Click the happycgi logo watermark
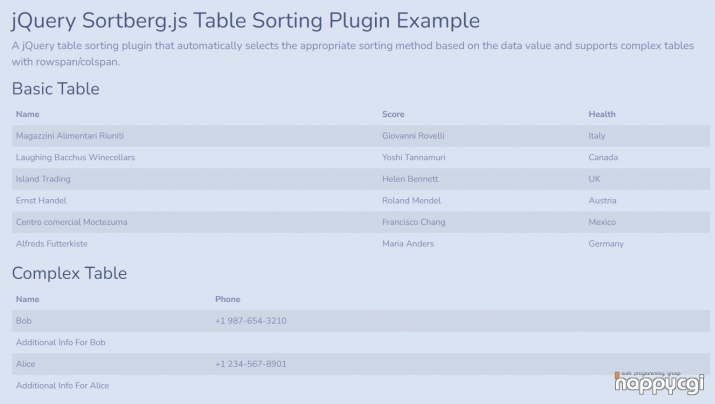This screenshot has height=404, width=715. (659, 383)
